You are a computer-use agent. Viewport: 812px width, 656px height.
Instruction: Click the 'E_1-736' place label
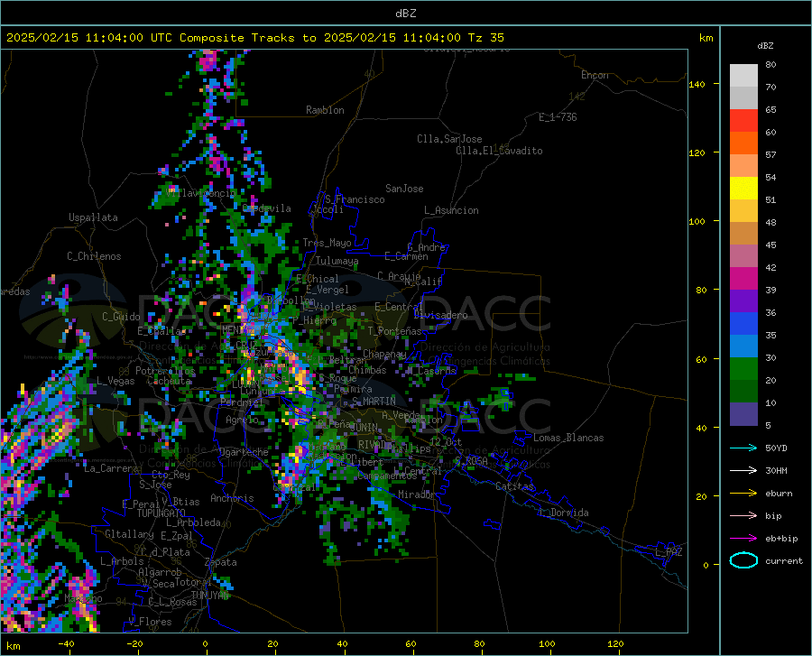tap(558, 117)
